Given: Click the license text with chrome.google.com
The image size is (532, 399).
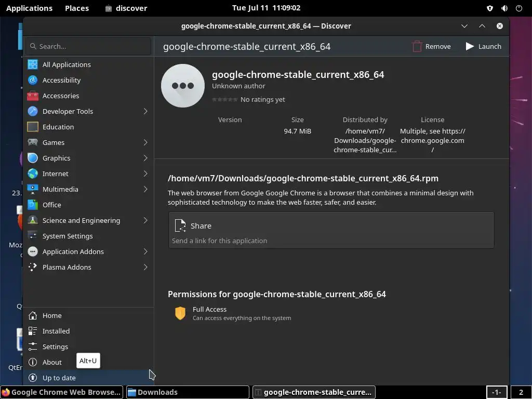Looking at the screenshot, I should (433, 140).
